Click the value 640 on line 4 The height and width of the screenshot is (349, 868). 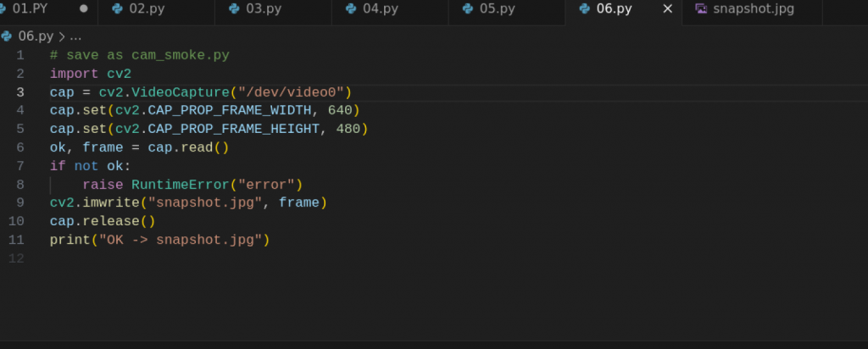[340, 111]
